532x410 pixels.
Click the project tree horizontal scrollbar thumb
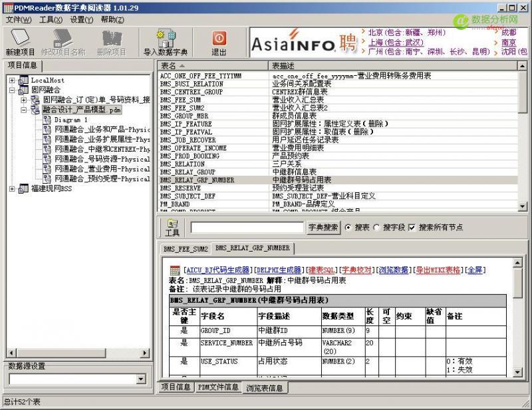(61, 353)
